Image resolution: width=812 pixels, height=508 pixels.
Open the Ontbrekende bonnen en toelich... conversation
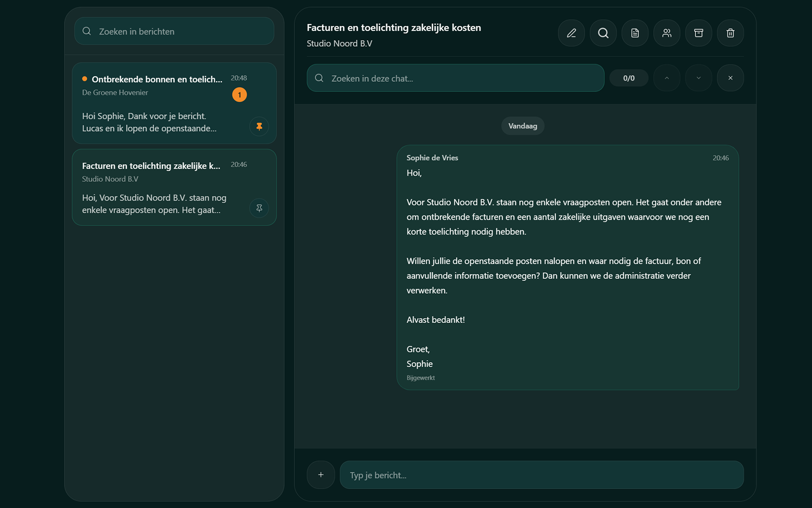[x=174, y=103]
